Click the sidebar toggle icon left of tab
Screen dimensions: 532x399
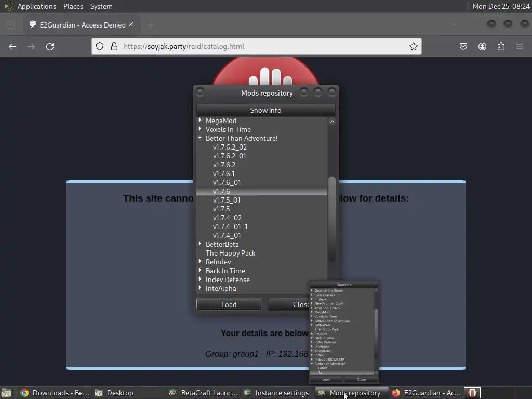click(x=10, y=24)
